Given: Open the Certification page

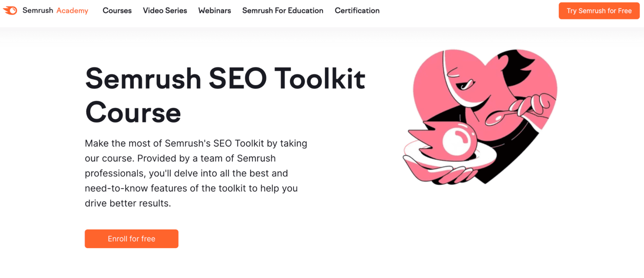Looking at the screenshot, I should [x=357, y=10].
